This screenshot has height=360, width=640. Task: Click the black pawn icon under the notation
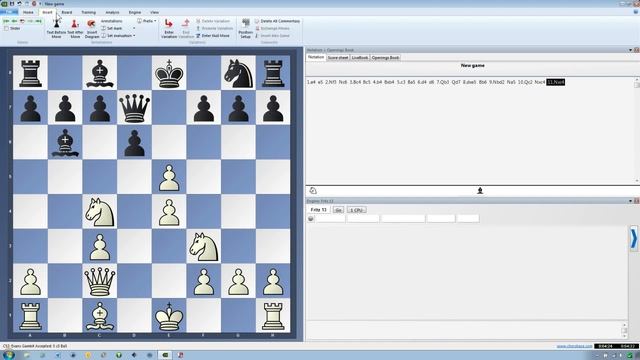(480, 191)
